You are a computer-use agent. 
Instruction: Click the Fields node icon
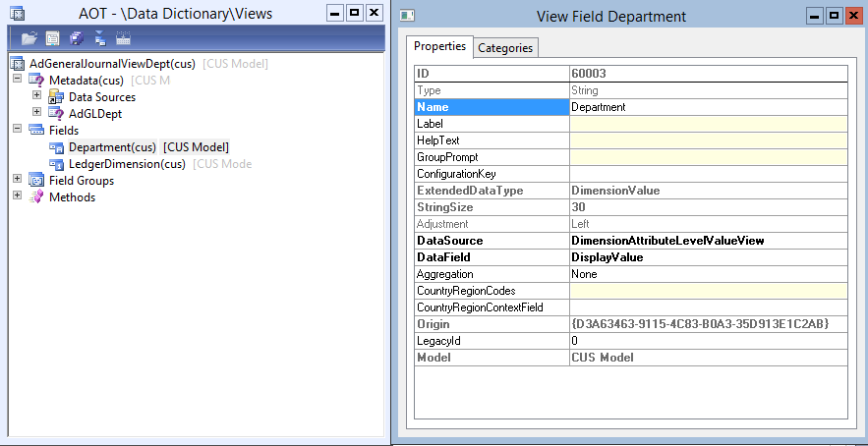(x=36, y=131)
